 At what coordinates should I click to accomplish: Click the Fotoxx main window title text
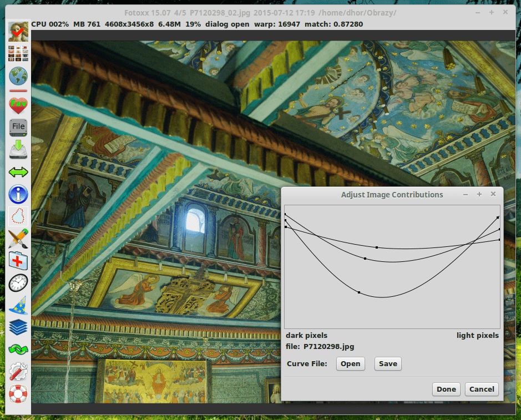tap(260, 13)
